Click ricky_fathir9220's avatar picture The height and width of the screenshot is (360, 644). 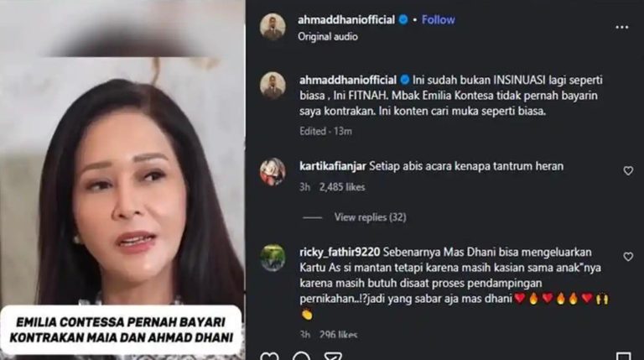click(x=273, y=258)
